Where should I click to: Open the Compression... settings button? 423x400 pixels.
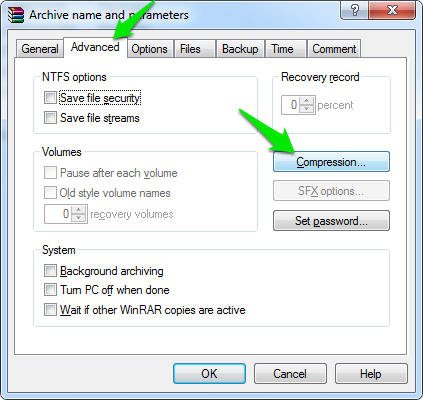tap(331, 162)
